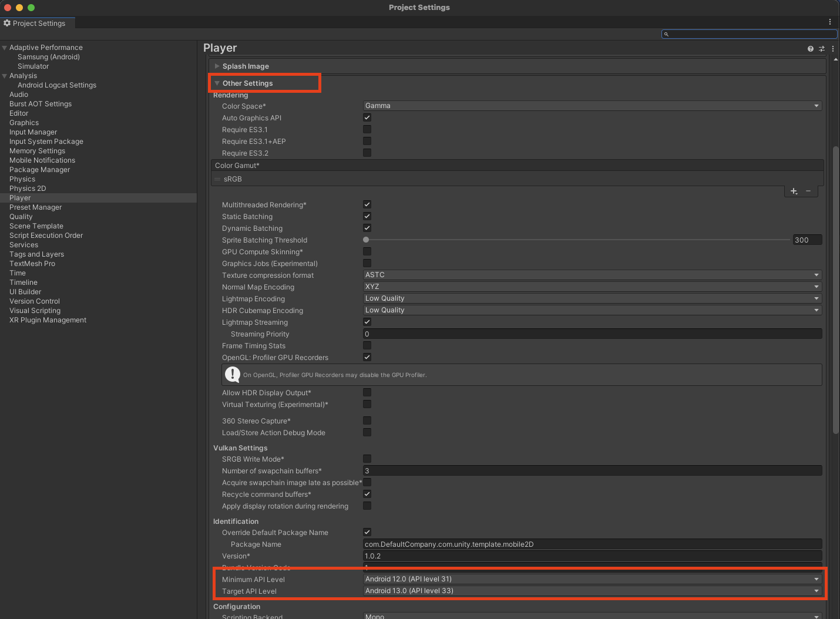Image resolution: width=840 pixels, height=619 pixels.
Task: Enable Acquire swapchain image late checkbox
Action: pyautogui.click(x=367, y=482)
